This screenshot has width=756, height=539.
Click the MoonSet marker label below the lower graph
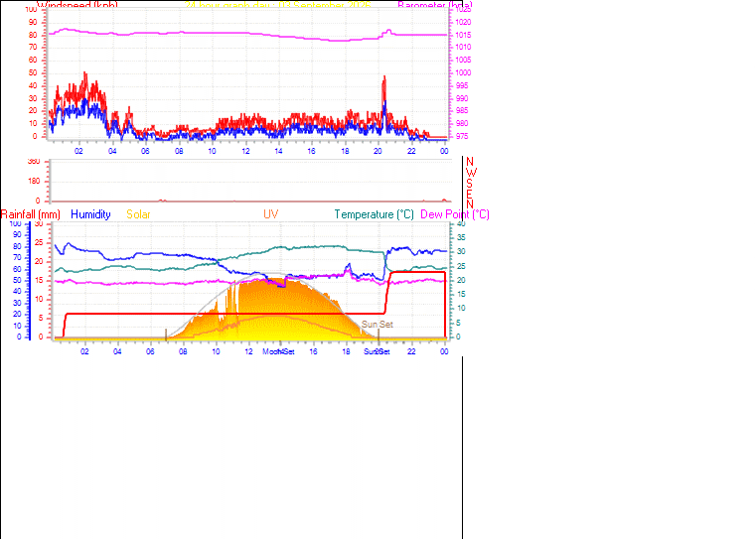point(278,351)
